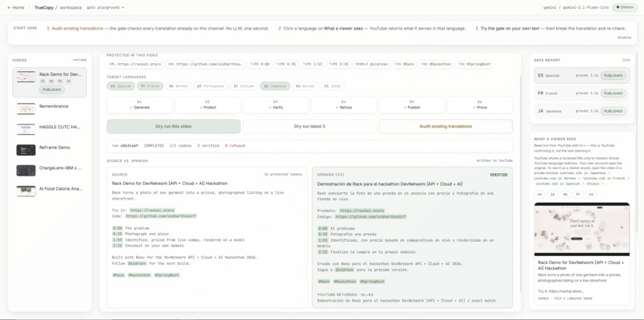
Task: Select the de viewer language pill
Action: (565, 195)
